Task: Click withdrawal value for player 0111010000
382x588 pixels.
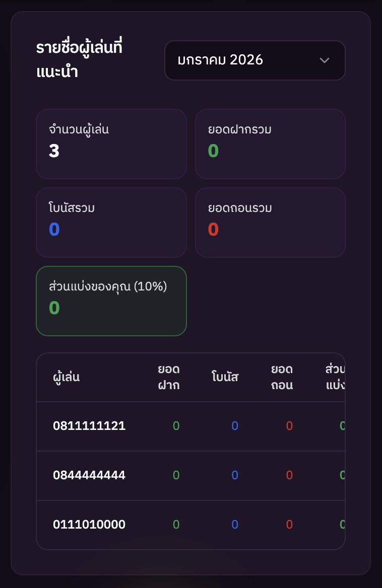Action: (x=289, y=525)
